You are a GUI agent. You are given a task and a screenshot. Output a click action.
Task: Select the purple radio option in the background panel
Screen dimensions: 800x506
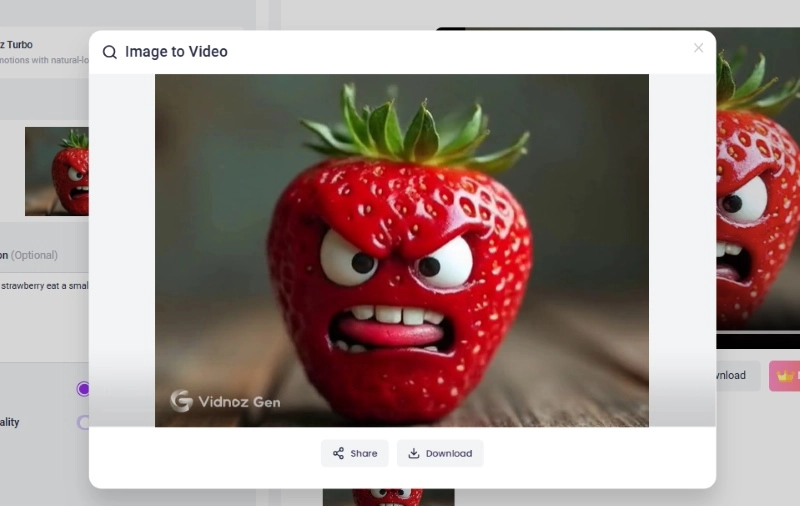[83, 389]
